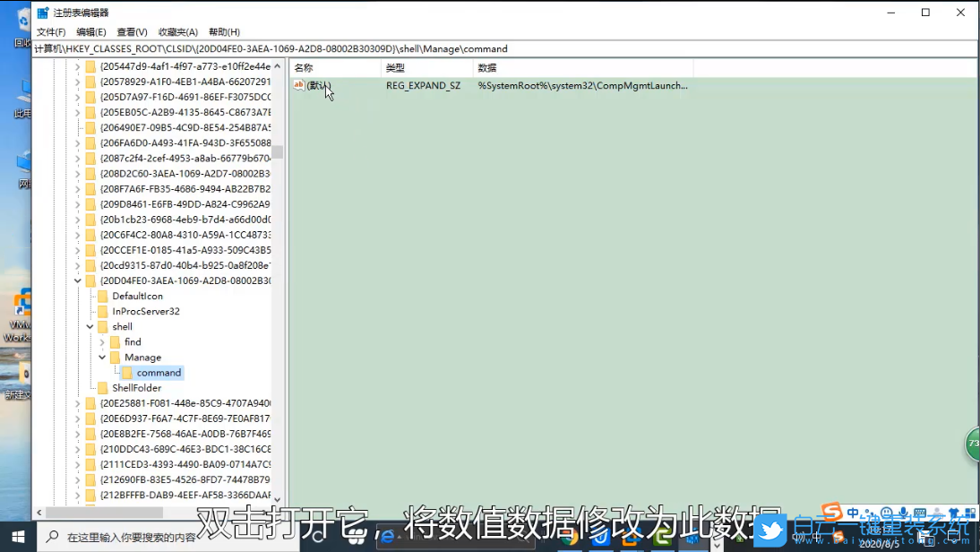980x552 pixels.
Task: Collapse the {20D04FE0-3AEA-1069-A2D8 key node
Action: [77, 281]
